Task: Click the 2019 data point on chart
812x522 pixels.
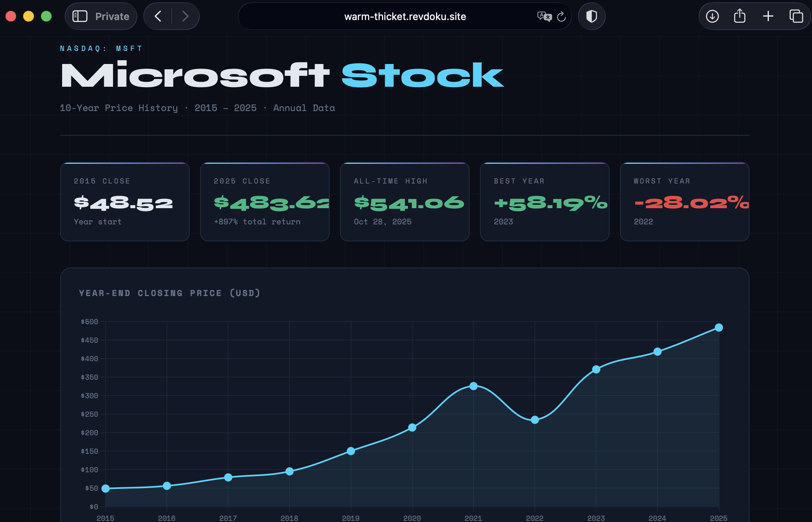Action: click(351, 451)
